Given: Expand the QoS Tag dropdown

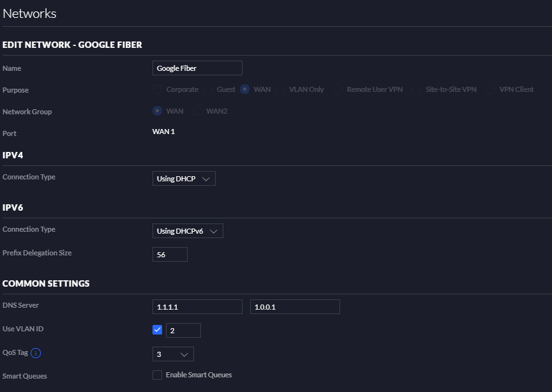Looking at the screenshot, I should tap(173, 354).
